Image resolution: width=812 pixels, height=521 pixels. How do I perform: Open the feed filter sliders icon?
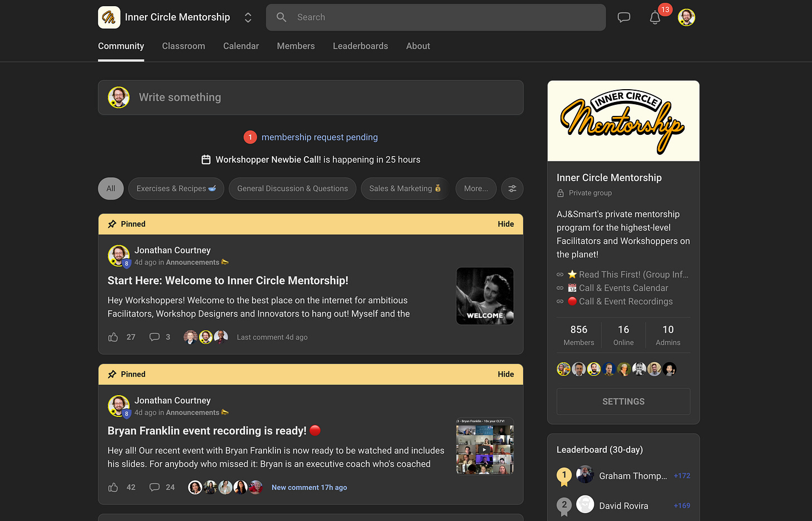(x=513, y=188)
